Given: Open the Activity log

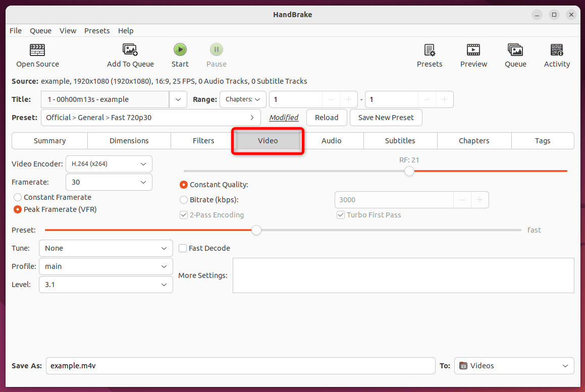Looking at the screenshot, I should pos(556,54).
